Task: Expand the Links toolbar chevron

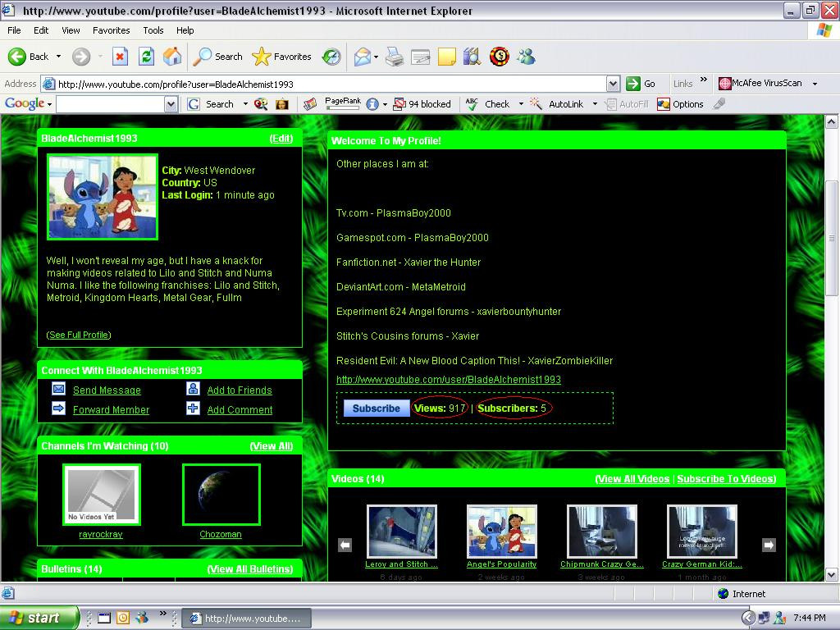Action: click(703, 80)
